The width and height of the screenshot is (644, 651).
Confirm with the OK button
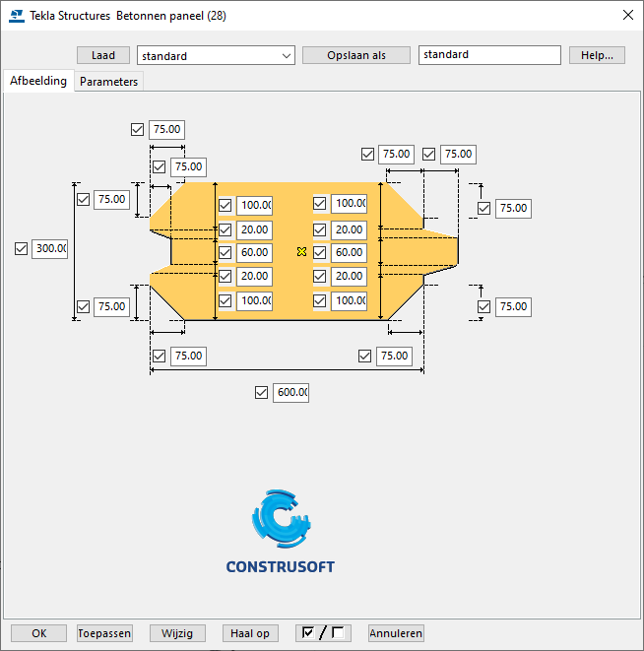coord(38,633)
